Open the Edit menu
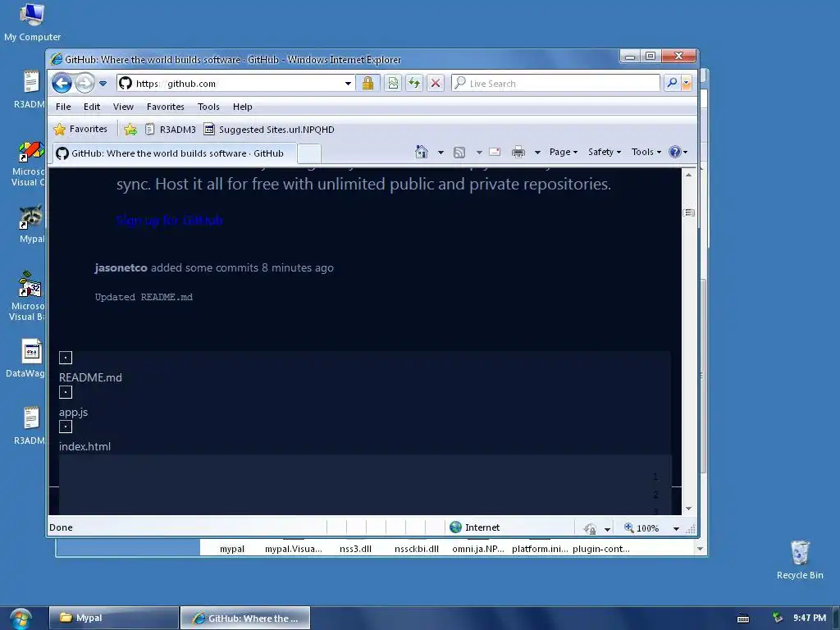840x630 pixels. coord(92,107)
